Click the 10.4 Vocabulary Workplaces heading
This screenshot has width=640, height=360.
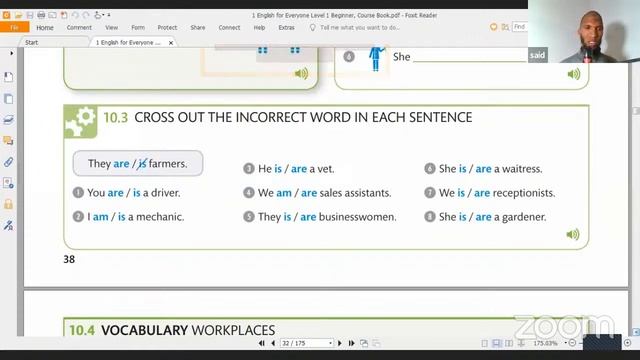(x=172, y=330)
